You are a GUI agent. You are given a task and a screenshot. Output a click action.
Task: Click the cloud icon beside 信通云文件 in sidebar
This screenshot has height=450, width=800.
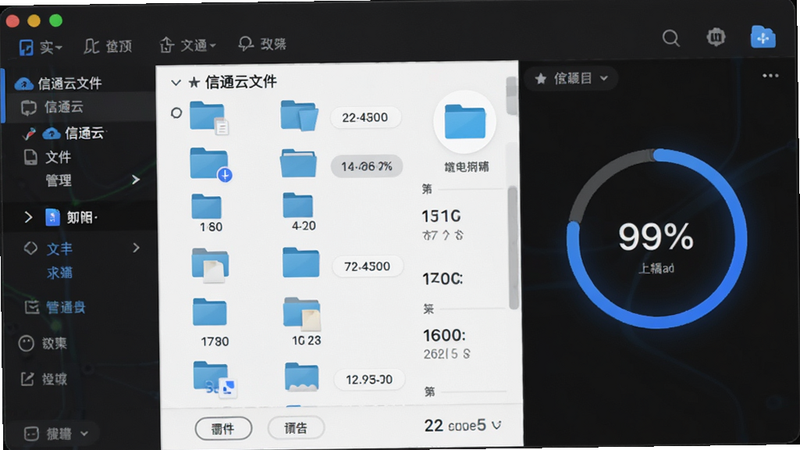pos(23,83)
